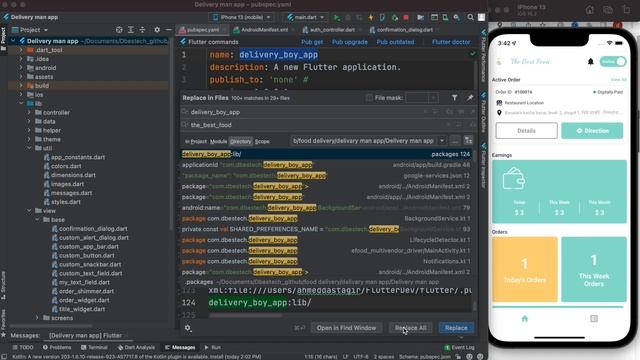Tap the Today's Orders yellow card

coord(525,269)
